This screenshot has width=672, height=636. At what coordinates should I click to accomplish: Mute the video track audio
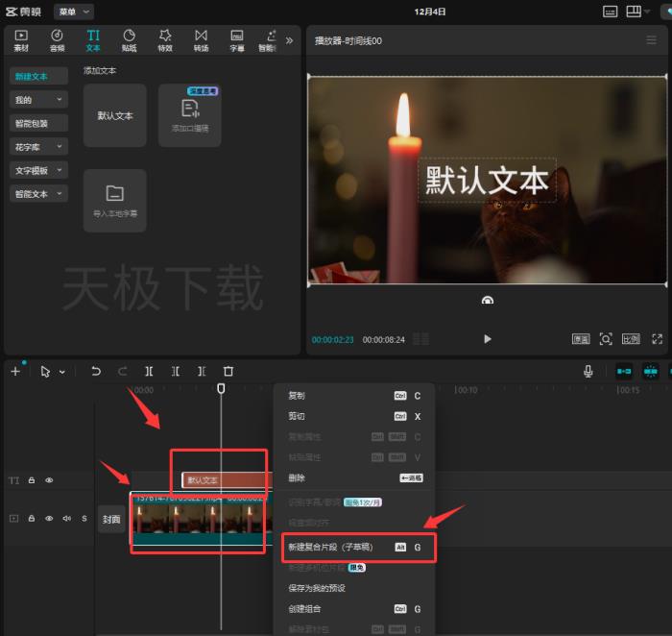point(66,519)
